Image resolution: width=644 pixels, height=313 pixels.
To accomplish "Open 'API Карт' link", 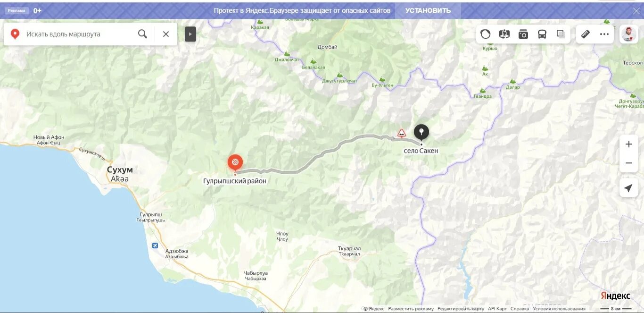I will 497,309.
